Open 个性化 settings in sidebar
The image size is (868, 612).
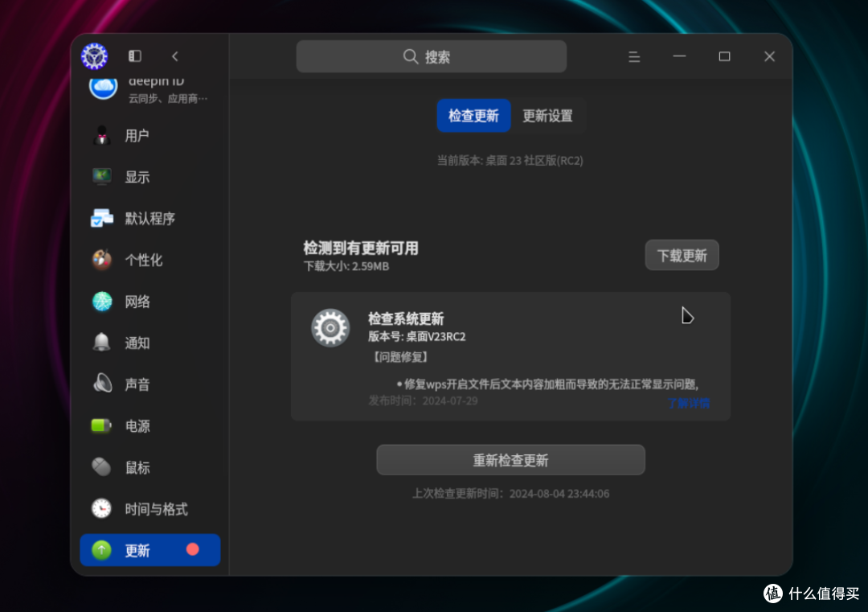click(150, 260)
